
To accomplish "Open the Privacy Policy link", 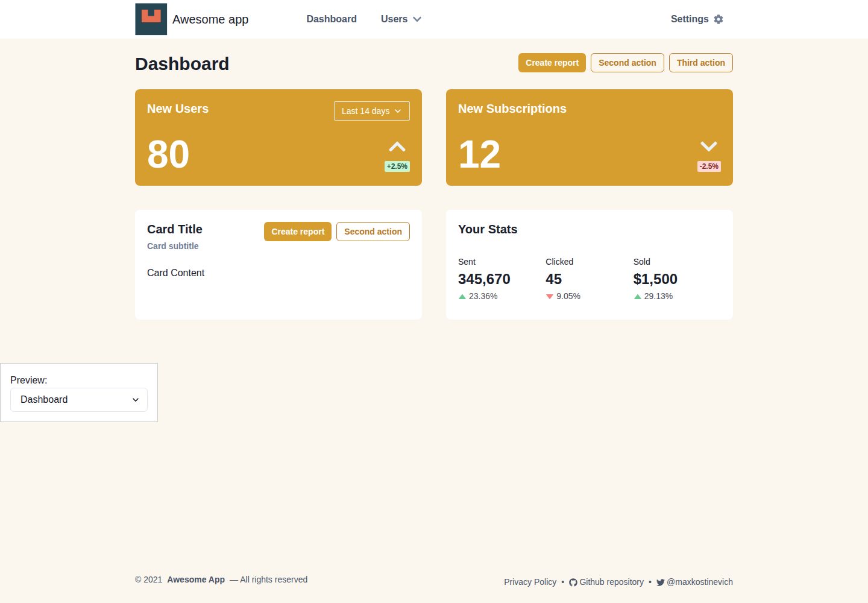I will [x=530, y=582].
